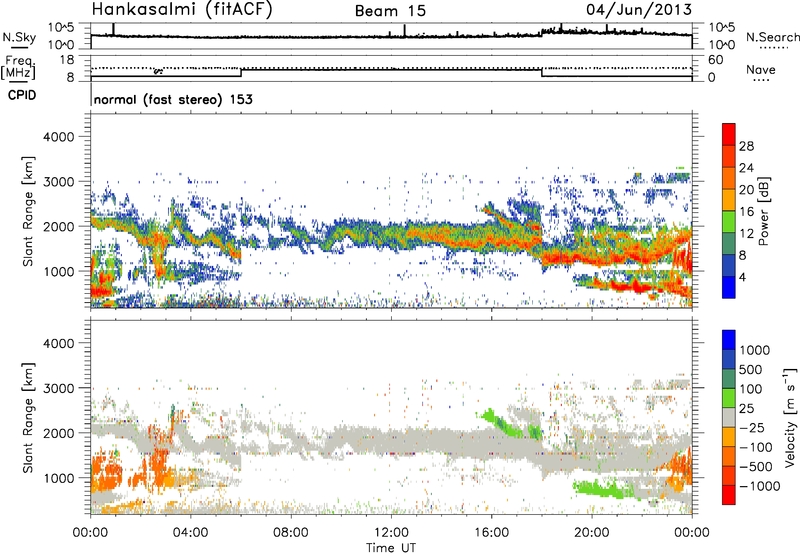Click the date 04/Jun/2013
Viewport: 800px width, 554px height.
(639, 10)
